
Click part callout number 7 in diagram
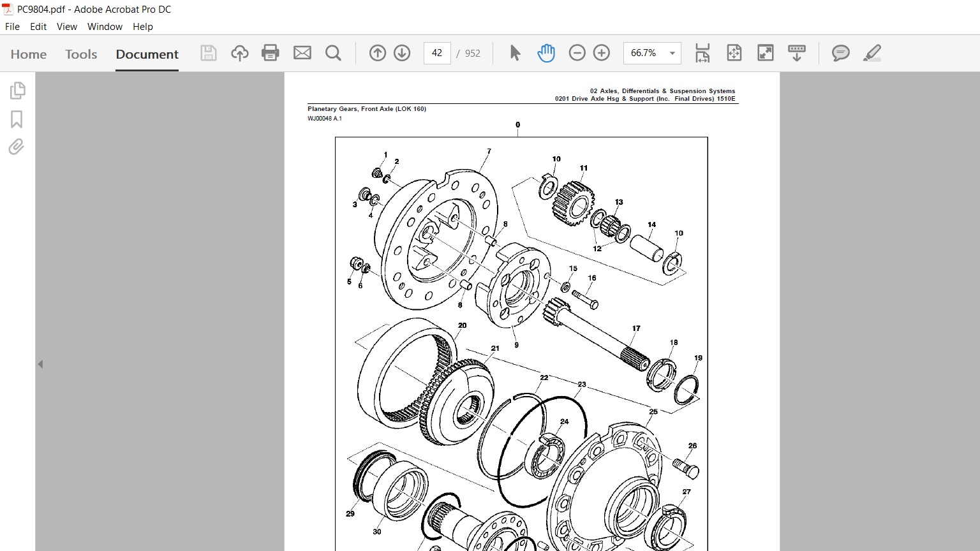489,152
